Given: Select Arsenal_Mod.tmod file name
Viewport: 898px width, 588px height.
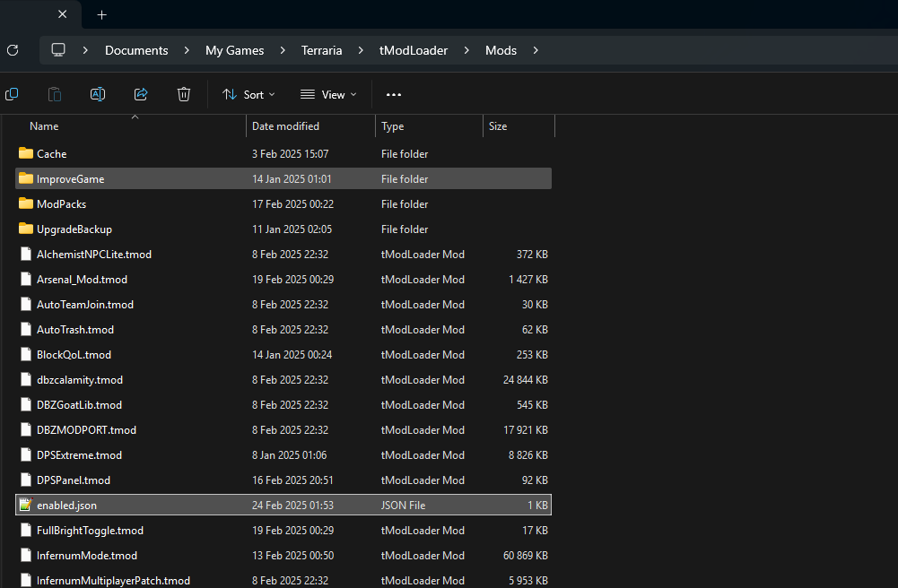Looking at the screenshot, I should pyautogui.click(x=82, y=280).
